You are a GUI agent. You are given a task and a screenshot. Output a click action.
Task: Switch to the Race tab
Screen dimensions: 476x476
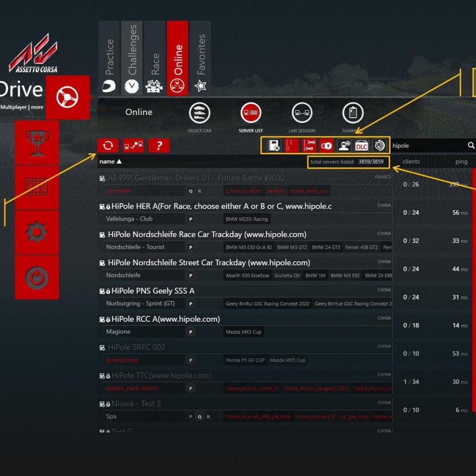coord(155,58)
